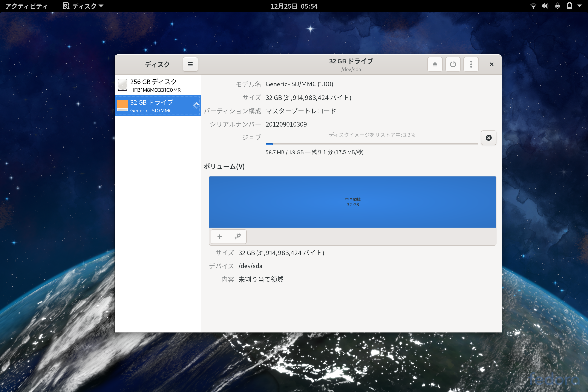Viewport: 588px width, 392px height.
Task: Open the drive options three-dot menu
Action: pyautogui.click(x=471, y=64)
